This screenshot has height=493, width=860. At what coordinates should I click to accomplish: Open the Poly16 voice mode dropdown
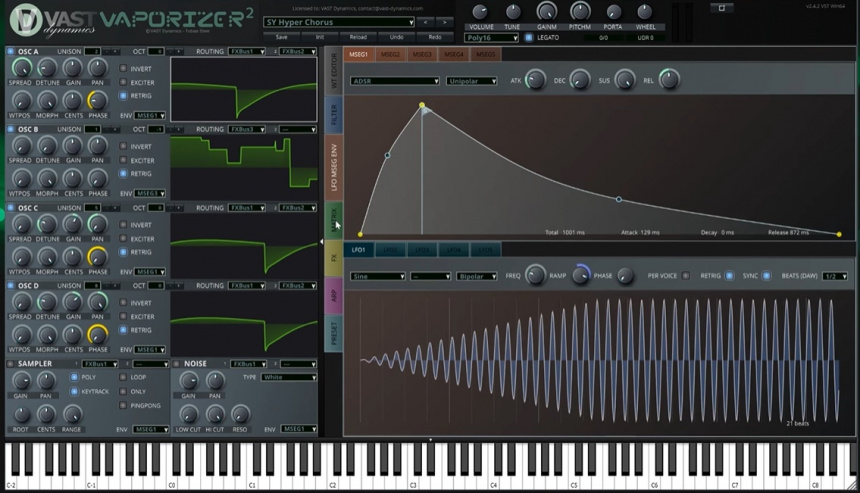491,38
